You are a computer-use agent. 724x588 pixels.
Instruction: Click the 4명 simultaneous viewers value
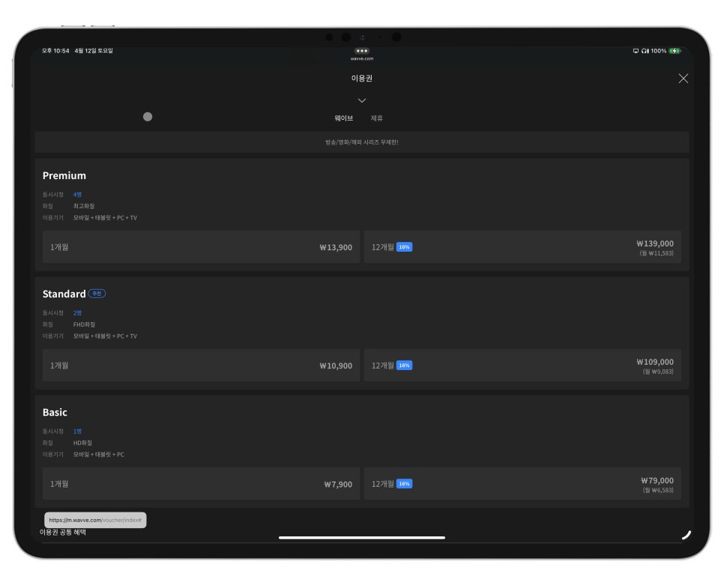point(77,194)
